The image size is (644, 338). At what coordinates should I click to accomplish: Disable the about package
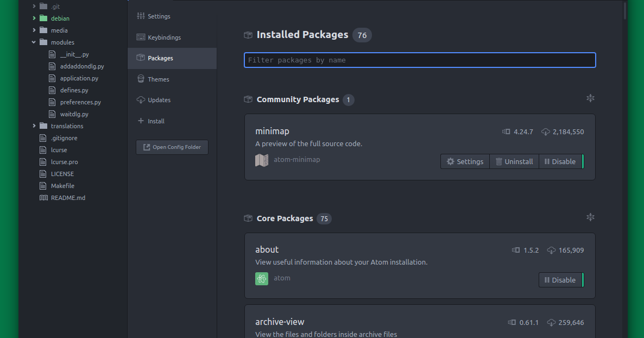point(560,280)
